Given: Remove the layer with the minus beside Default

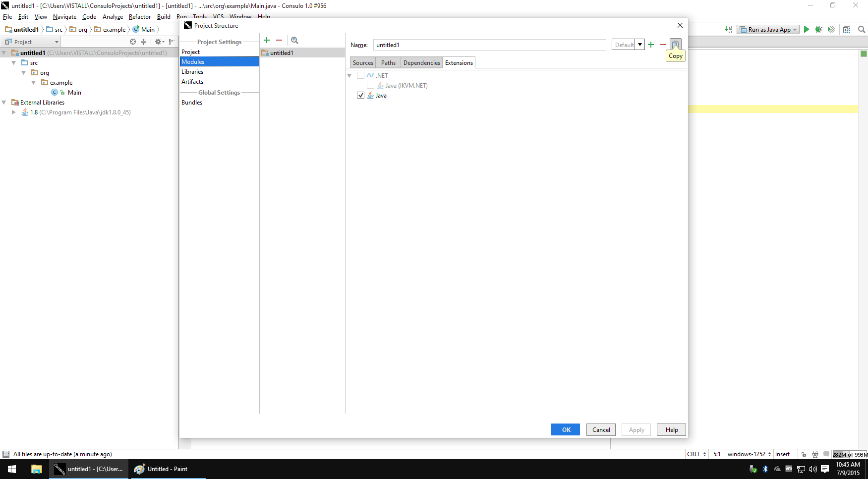Looking at the screenshot, I should tap(663, 45).
